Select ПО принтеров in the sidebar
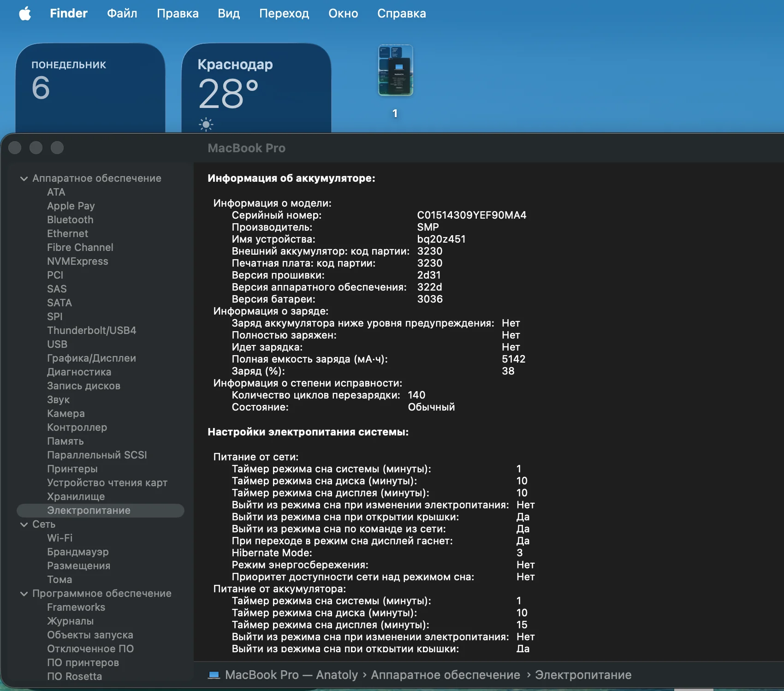The height and width of the screenshot is (691, 784). tap(83, 663)
